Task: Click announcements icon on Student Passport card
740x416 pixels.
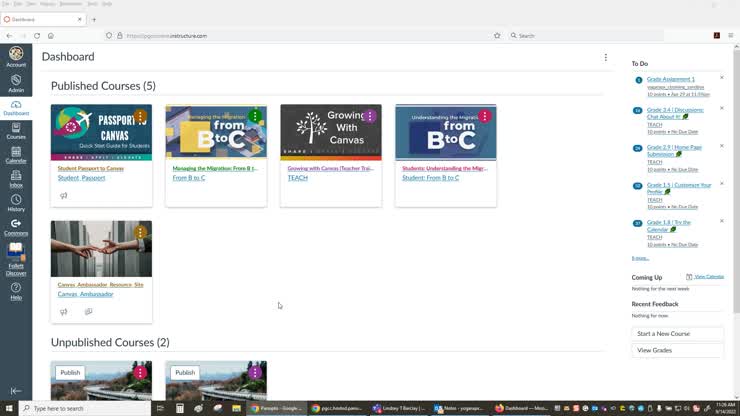Action: tap(64, 196)
